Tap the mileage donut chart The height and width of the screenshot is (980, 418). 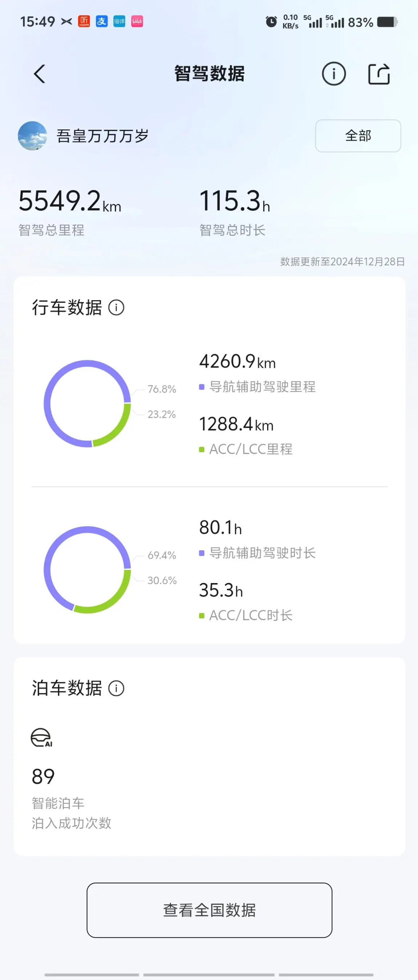(x=87, y=403)
